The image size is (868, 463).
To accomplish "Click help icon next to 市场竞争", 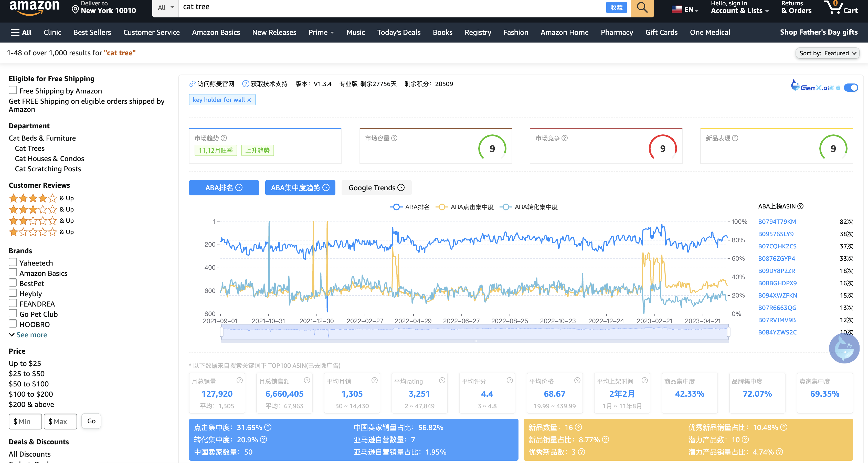I will 565,138.
